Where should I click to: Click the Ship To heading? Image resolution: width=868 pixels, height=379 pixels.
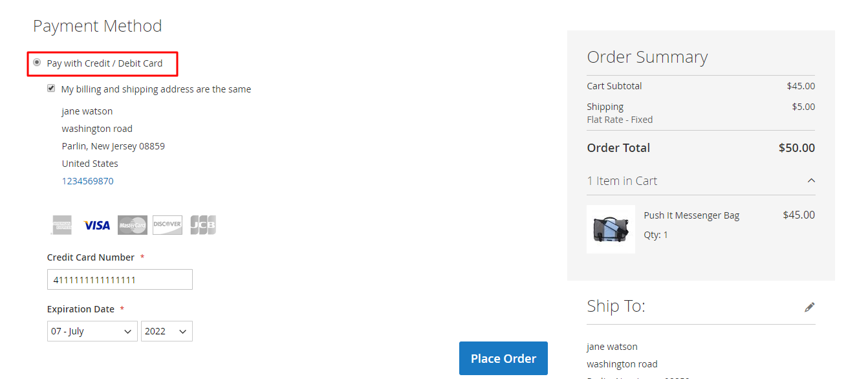616,306
